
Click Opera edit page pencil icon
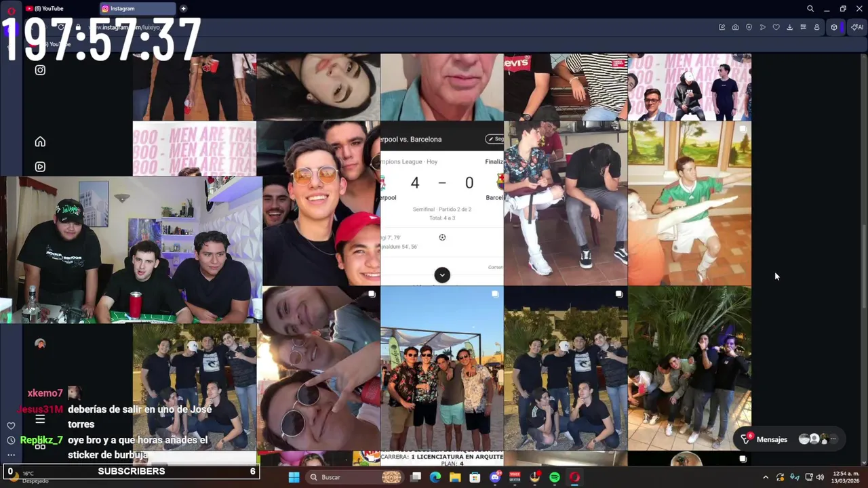722,27
